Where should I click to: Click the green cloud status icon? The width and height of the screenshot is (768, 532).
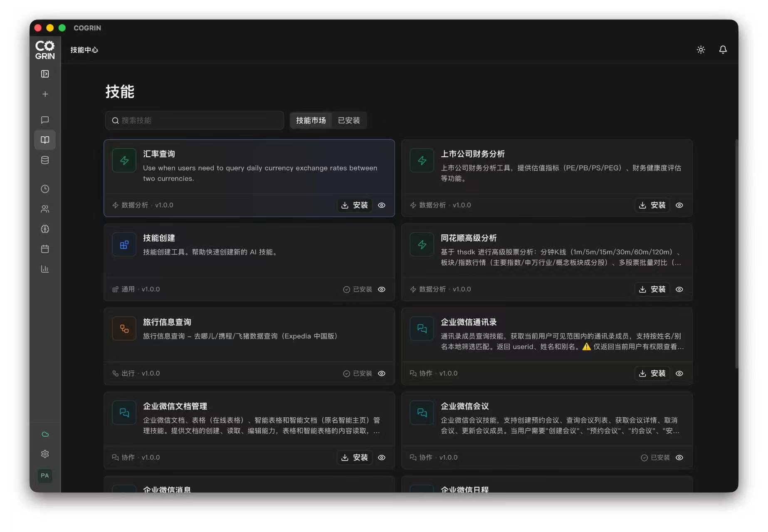pos(45,434)
